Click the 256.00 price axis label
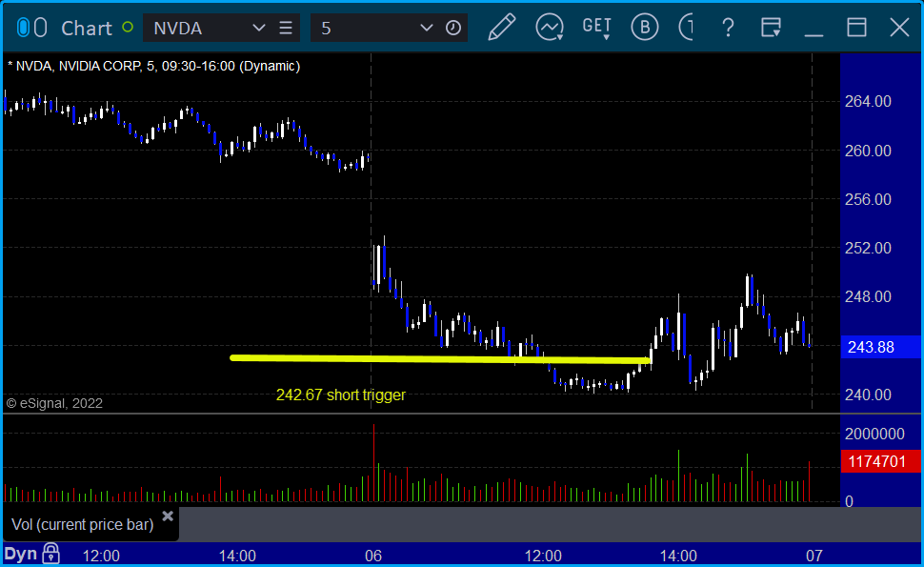 pos(868,199)
